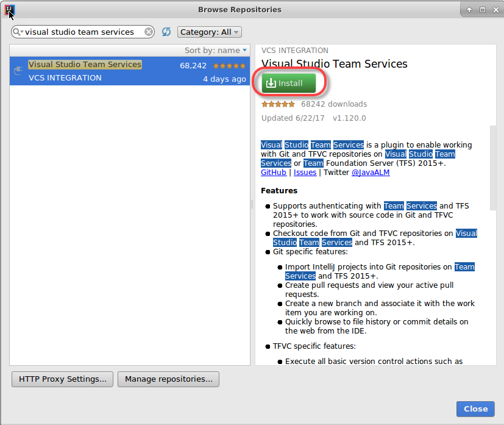The image size is (504, 425).
Task: Click the search field containing visual studio team services
Action: pyautogui.click(x=83, y=32)
